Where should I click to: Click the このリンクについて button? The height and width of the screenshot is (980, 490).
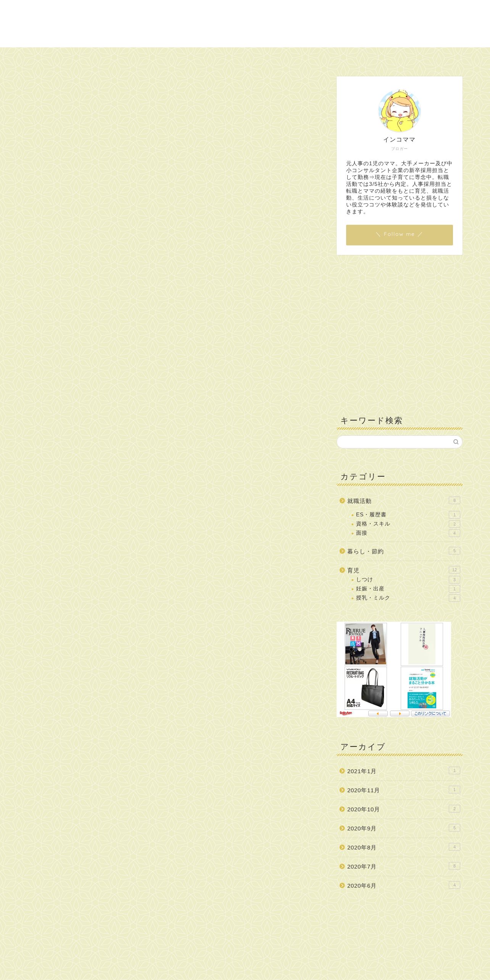coord(430,713)
